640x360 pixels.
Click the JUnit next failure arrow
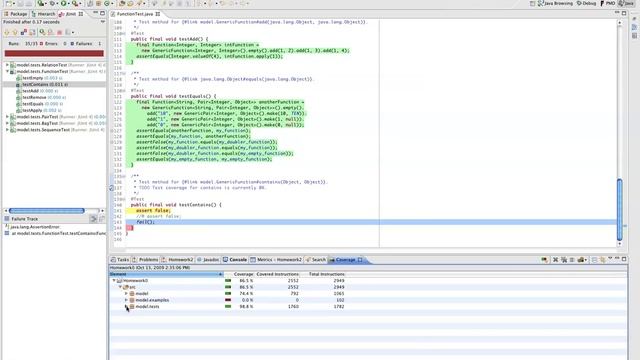tap(7, 32)
